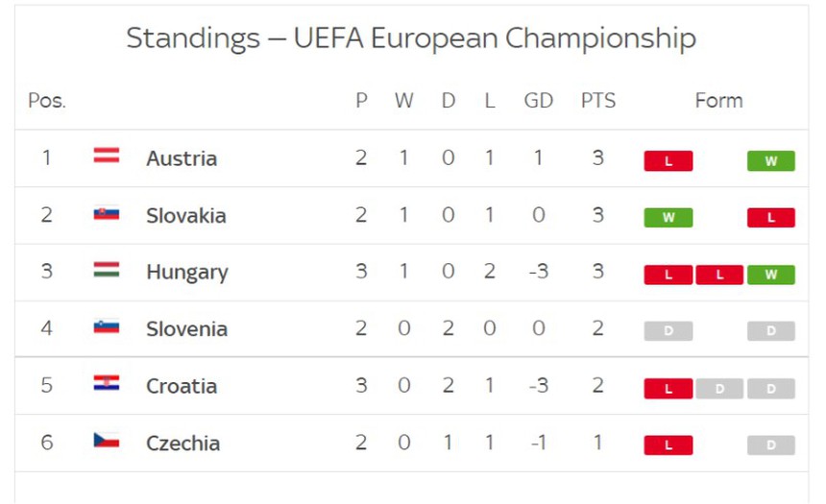The width and height of the screenshot is (826, 504).
Task: Open the Slovenia team link
Action: coord(186,329)
